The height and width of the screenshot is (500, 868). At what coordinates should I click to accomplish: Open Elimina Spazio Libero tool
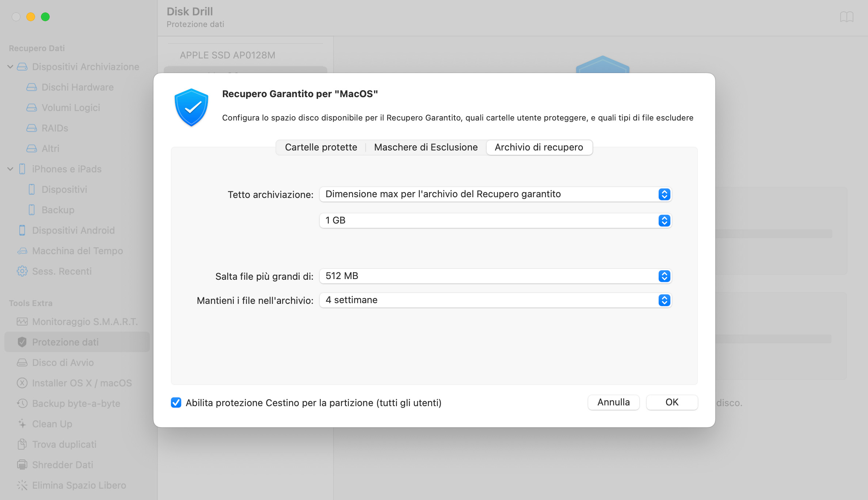(x=77, y=485)
